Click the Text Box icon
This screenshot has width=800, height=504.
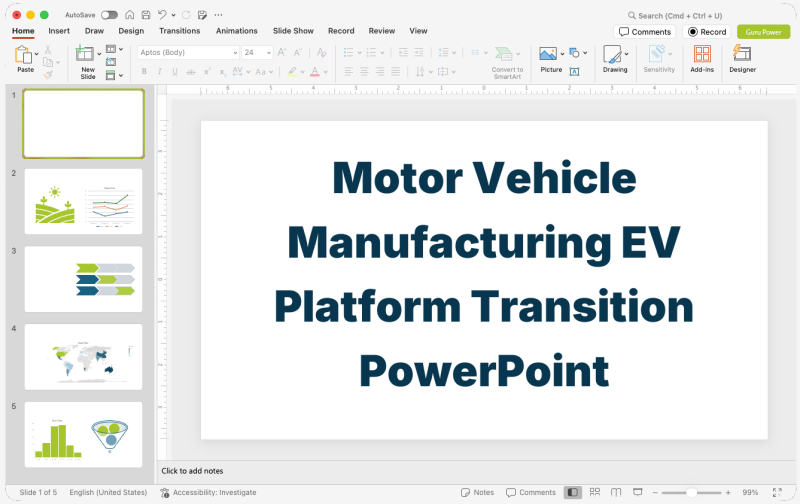pos(574,72)
